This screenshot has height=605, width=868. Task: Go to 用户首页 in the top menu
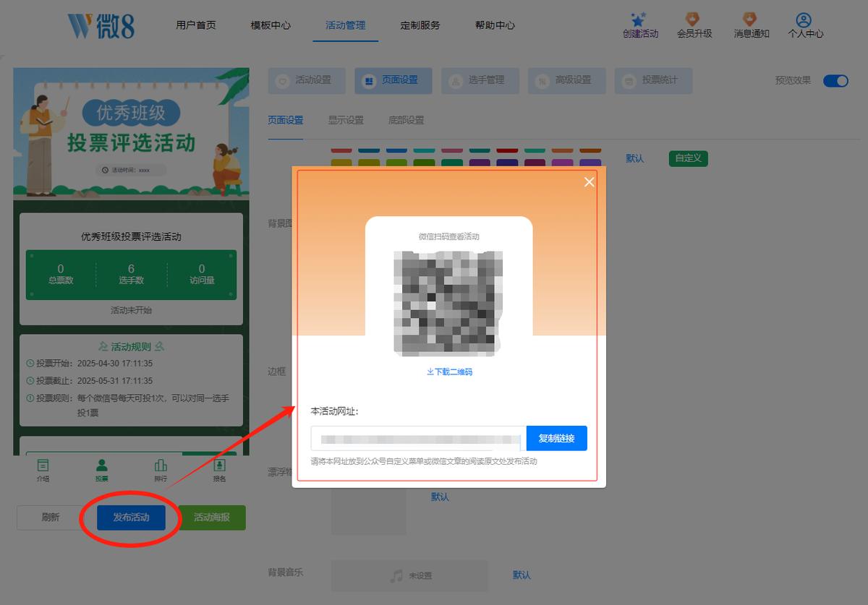(x=196, y=25)
